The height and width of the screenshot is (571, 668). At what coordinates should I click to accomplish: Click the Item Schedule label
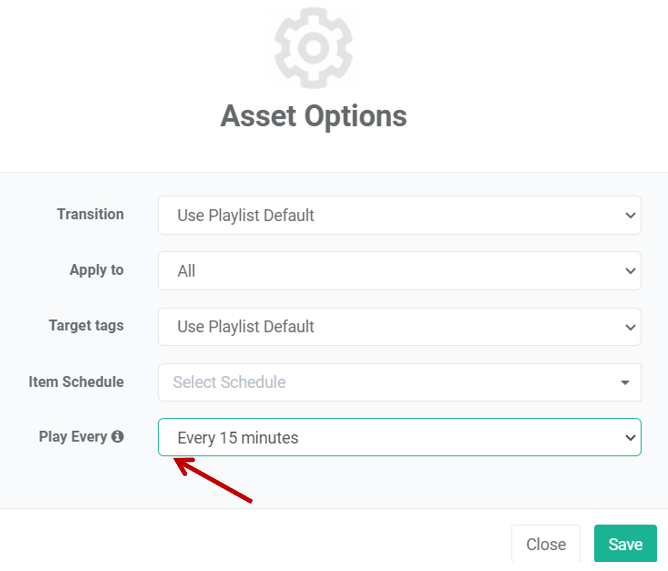pyautogui.click(x=76, y=382)
